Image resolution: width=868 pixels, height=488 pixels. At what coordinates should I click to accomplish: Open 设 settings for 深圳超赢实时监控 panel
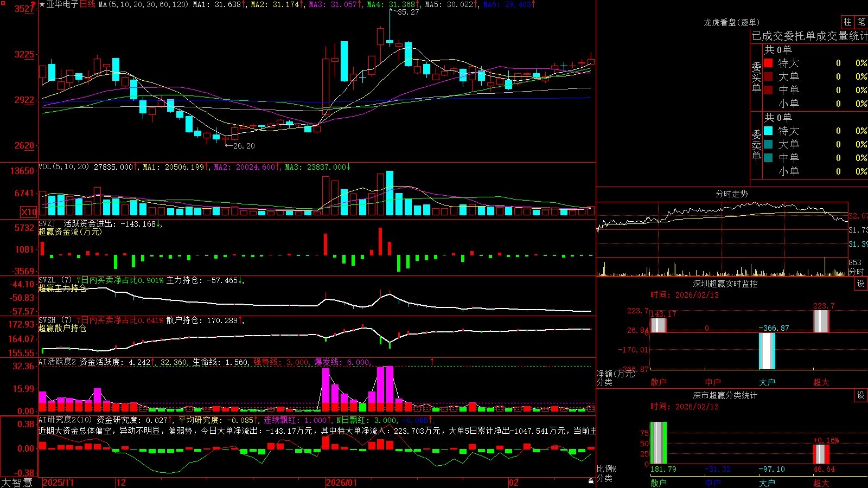pos(861,284)
